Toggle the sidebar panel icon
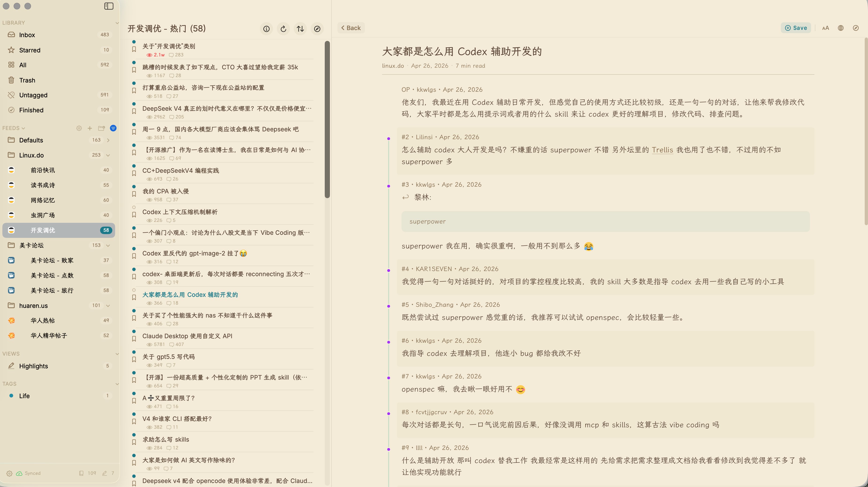Screen dimensions: 868x487 tap(109, 6)
